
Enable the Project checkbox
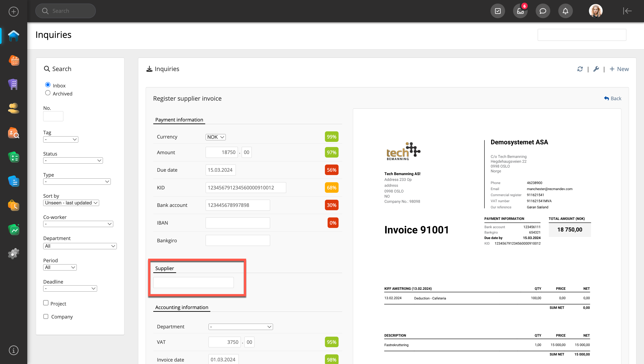46,303
